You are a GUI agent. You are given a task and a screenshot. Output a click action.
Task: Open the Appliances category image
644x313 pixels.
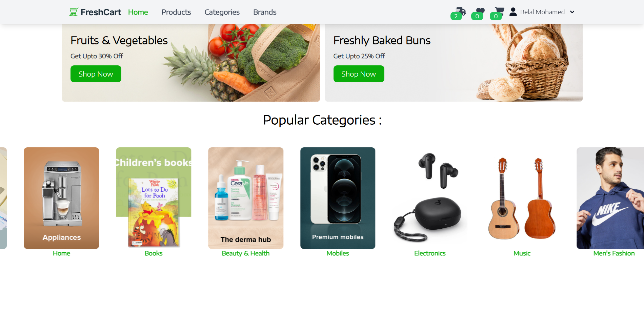click(x=61, y=198)
